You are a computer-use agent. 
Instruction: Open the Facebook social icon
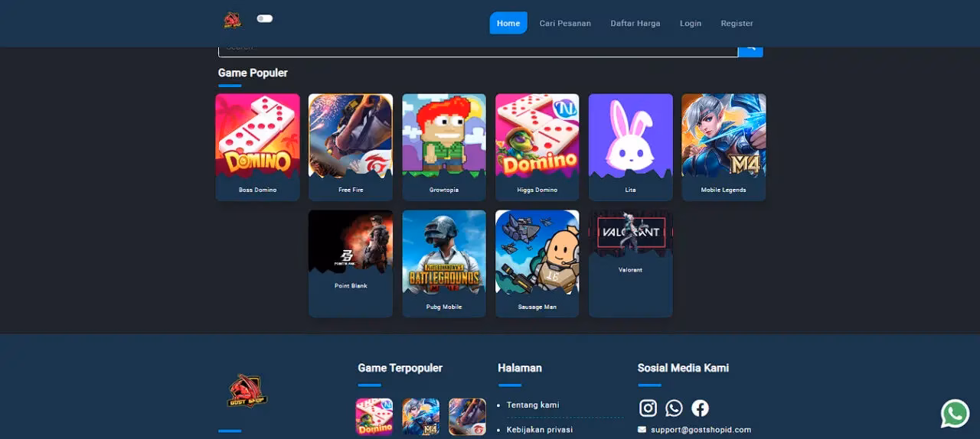tap(700, 408)
